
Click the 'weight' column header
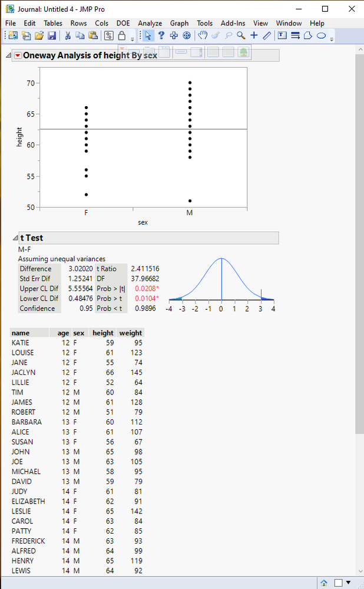point(131,333)
